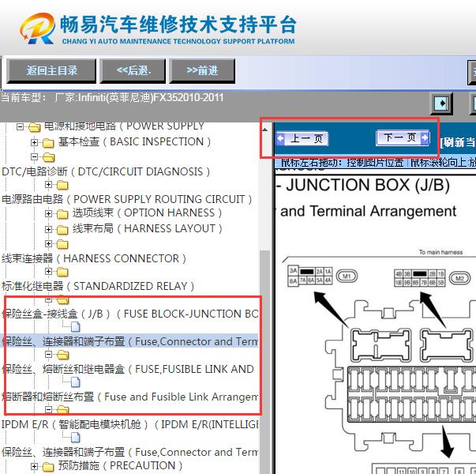This screenshot has width=476, height=474.
Task: Click the folder icon beside 基本检查 (BASIC INSPECTION)
Action: [48, 142]
